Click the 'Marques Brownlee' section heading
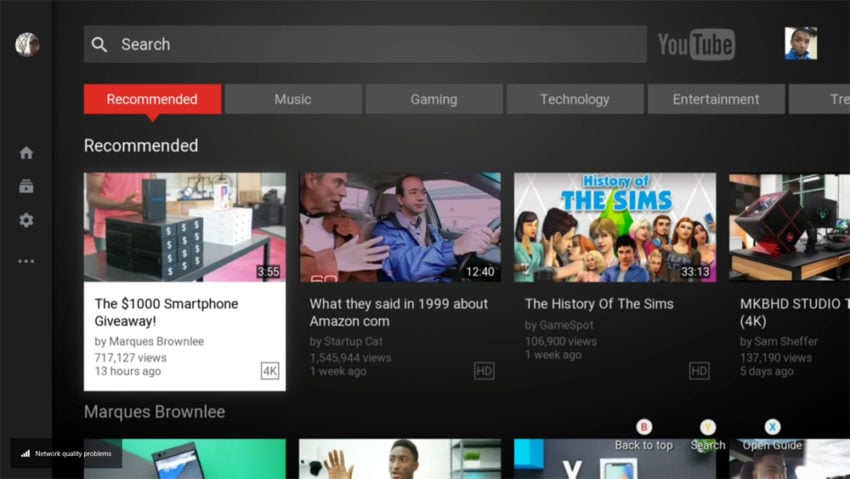Viewport: 850px width, 479px height. click(154, 412)
